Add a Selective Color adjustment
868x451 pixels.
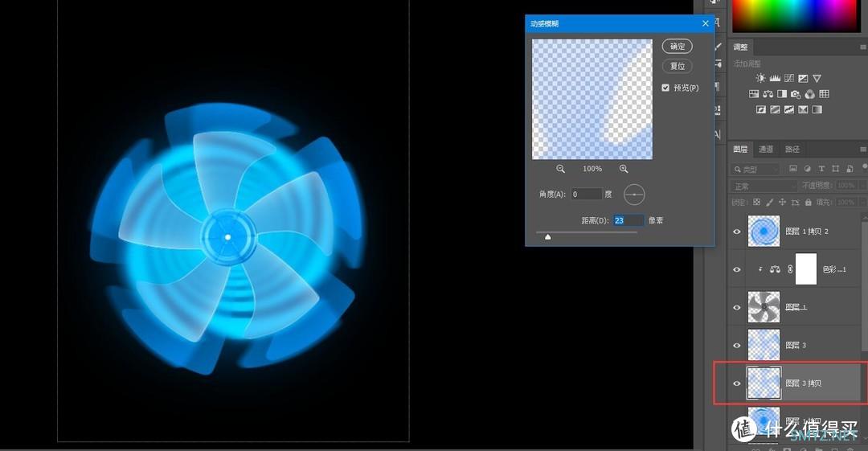click(x=803, y=109)
